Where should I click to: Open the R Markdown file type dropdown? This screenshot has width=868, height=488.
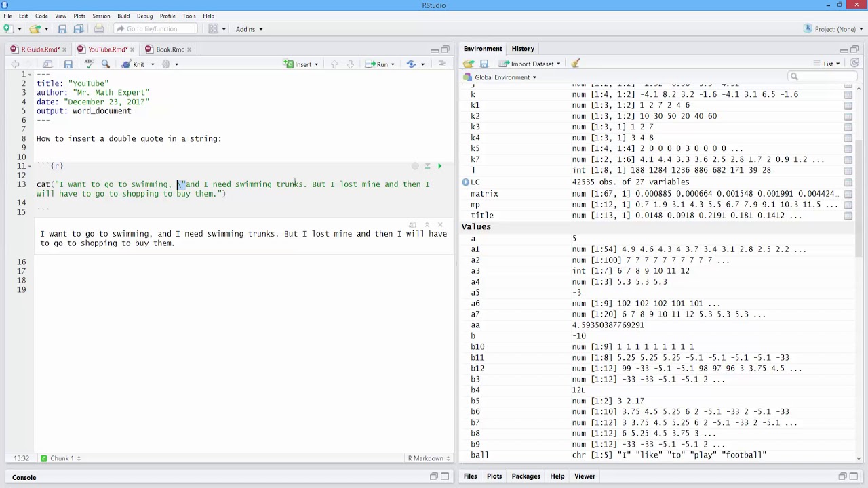(429, 458)
